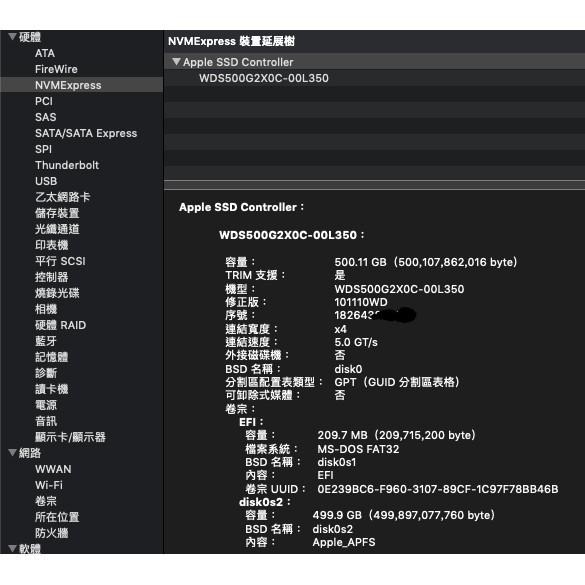Select 診斷 diagnostics entry

click(x=46, y=373)
